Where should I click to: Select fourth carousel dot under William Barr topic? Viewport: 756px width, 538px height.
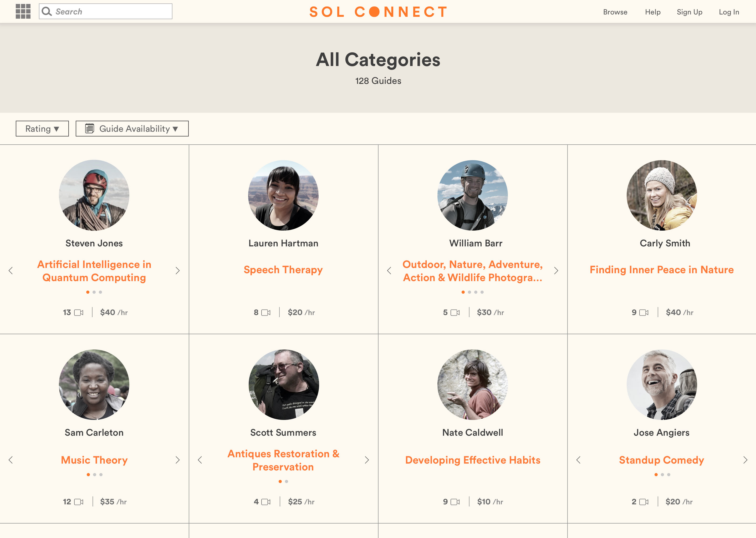pyautogui.click(x=482, y=292)
